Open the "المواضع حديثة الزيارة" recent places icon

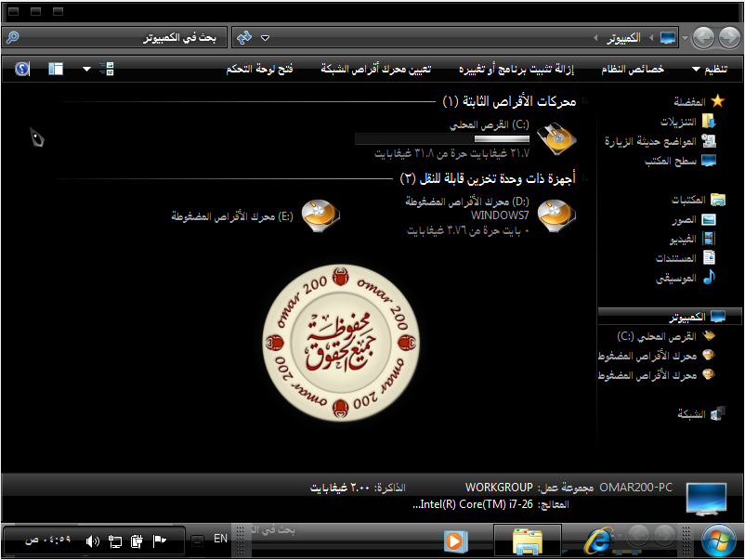point(709,141)
